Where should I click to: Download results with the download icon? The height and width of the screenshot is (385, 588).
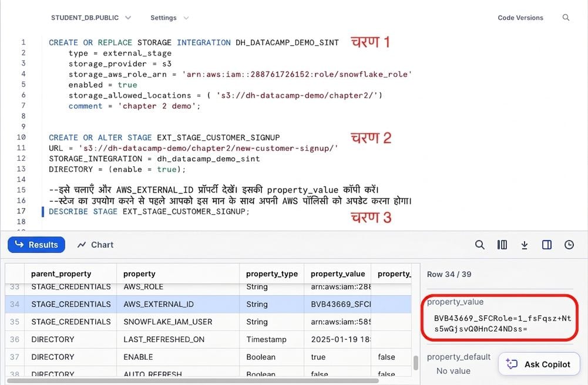click(524, 245)
